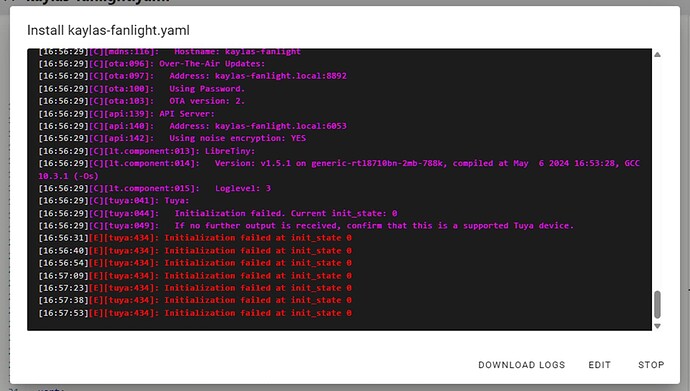This screenshot has height=391, width=690.
Task: Stop the log stream with STOP
Action: tap(651, 365)
